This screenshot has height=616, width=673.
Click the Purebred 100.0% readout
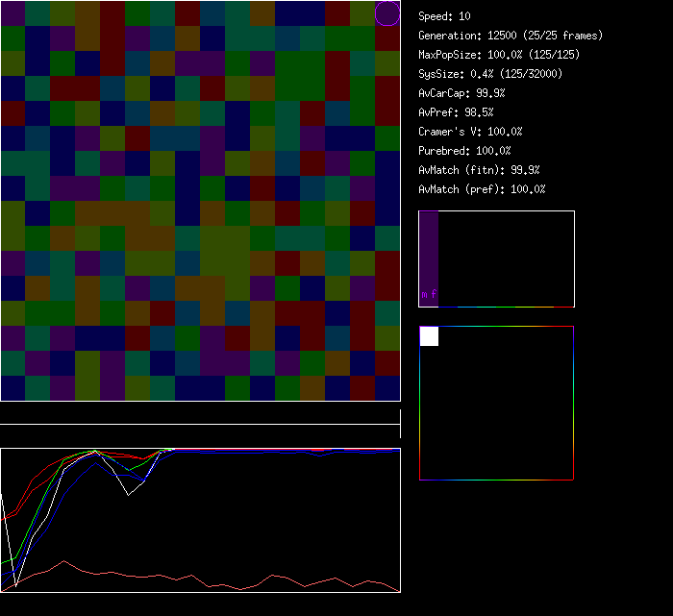464,151
